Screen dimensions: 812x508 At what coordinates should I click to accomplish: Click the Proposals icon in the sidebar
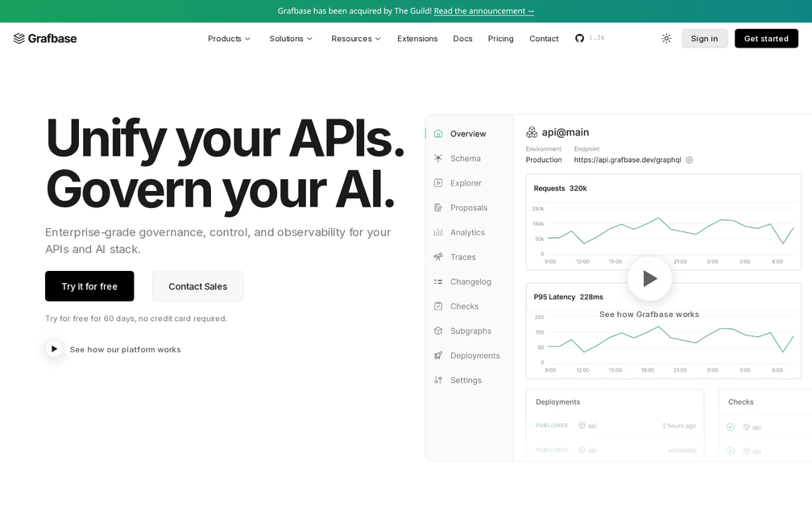438,207
